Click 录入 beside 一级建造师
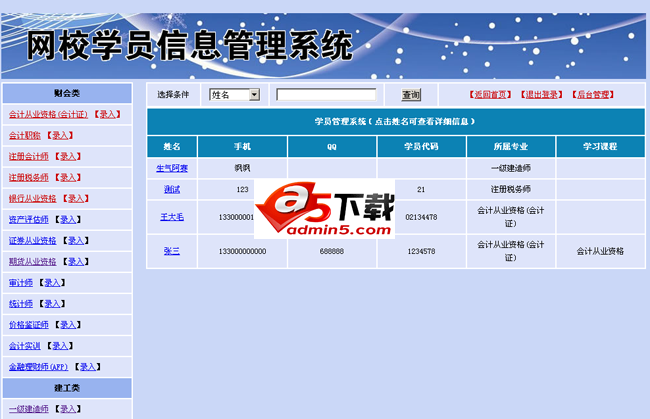 (69, 408)
